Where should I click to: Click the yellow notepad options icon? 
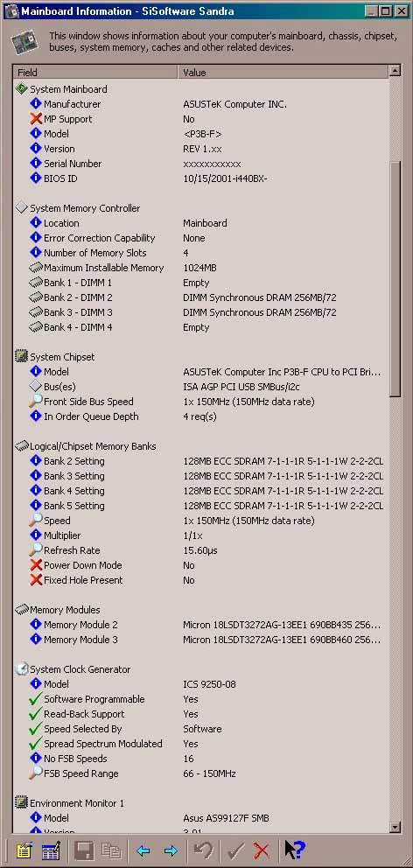point(24,850)
